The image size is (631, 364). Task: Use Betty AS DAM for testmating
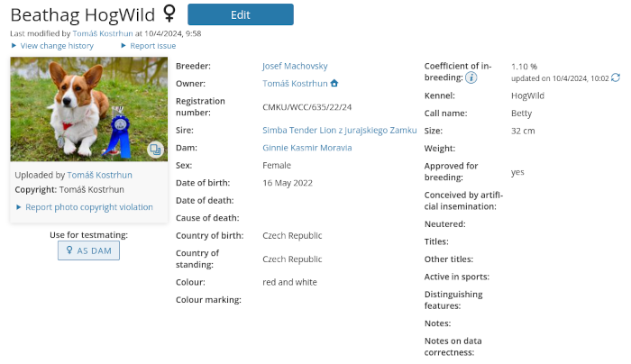[x=88, y=250]
